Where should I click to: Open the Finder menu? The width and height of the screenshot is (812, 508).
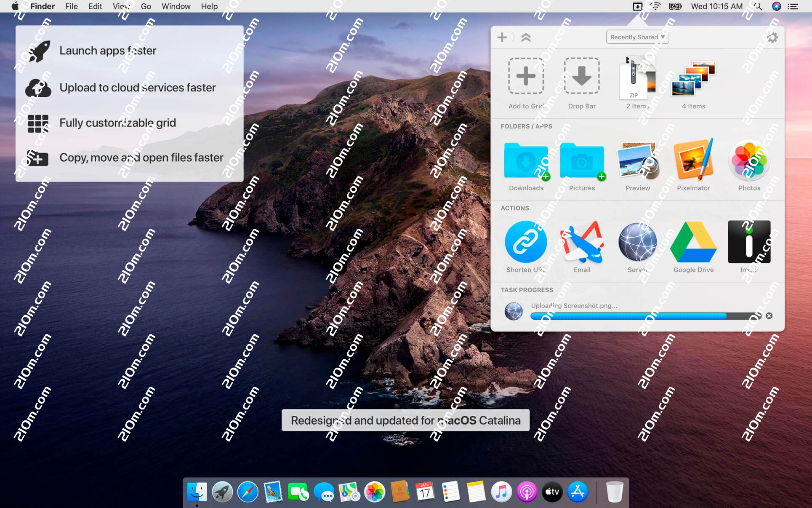pos(43,6)
